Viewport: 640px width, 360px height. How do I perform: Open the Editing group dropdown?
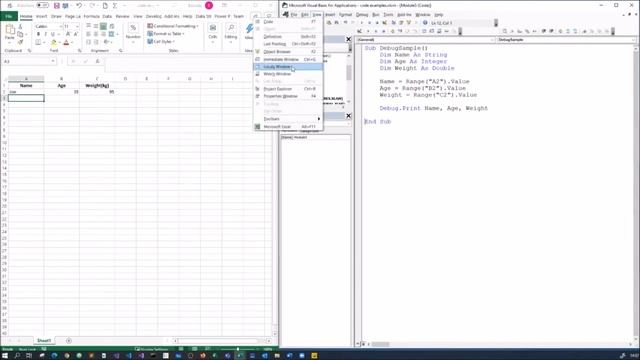tap(231, 33)
